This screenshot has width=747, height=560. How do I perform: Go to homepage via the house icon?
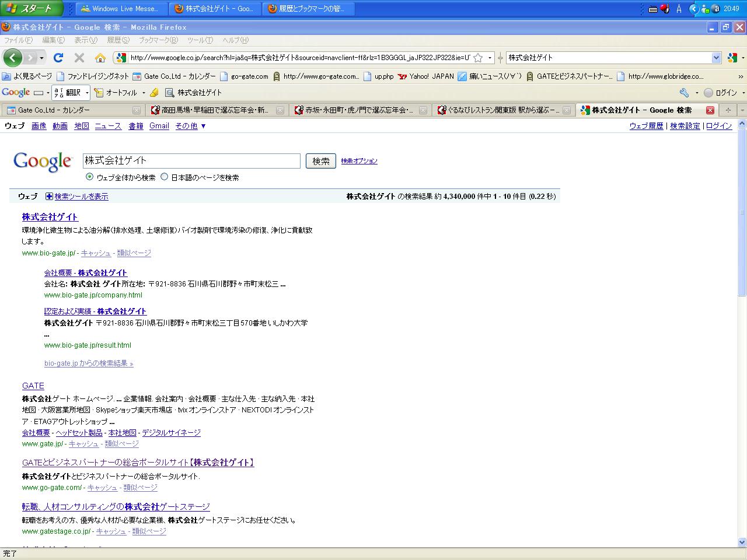[x=100, y=58]
